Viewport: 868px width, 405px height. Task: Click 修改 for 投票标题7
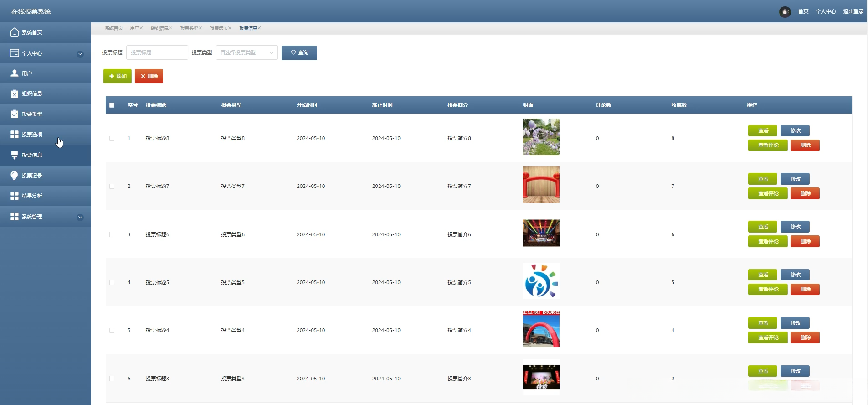point(795,179)
